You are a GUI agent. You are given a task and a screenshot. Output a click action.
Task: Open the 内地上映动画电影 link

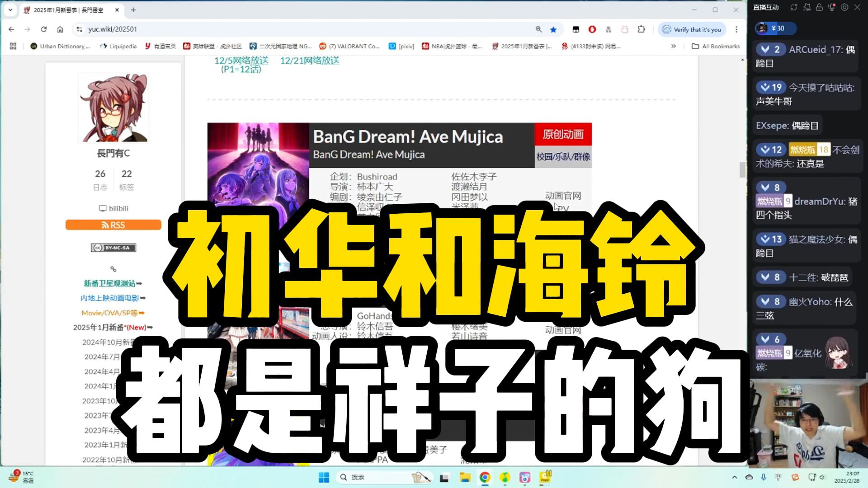tap(113, 298)
